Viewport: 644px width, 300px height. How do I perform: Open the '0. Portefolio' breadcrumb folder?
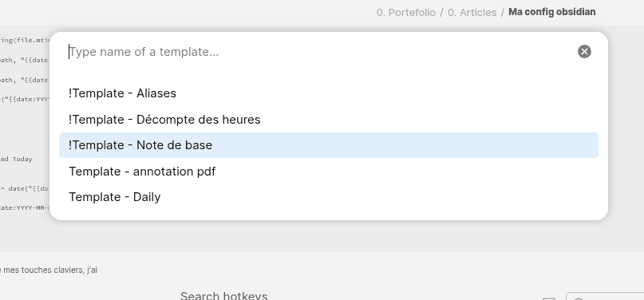click(x=405, y=12)
